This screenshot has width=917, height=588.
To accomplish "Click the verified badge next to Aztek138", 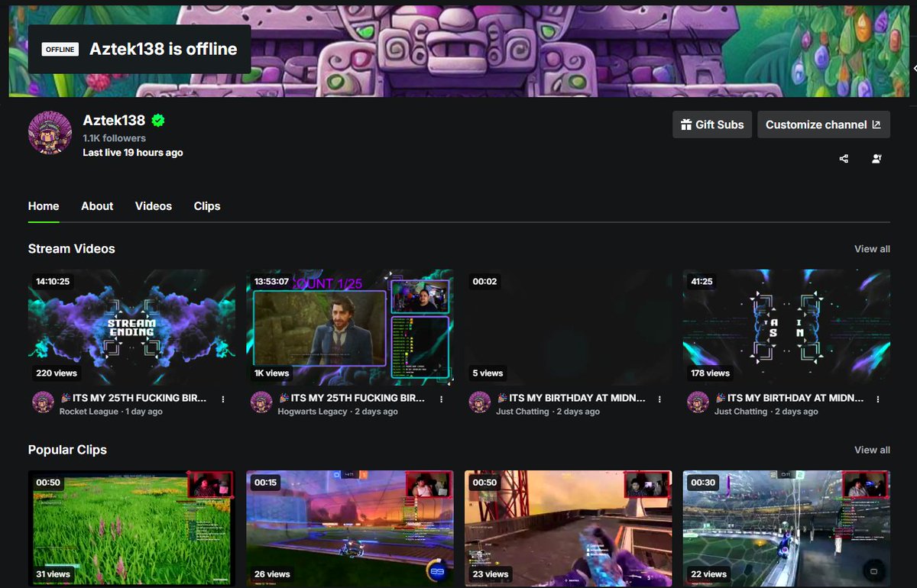I will tap(158, 121).
